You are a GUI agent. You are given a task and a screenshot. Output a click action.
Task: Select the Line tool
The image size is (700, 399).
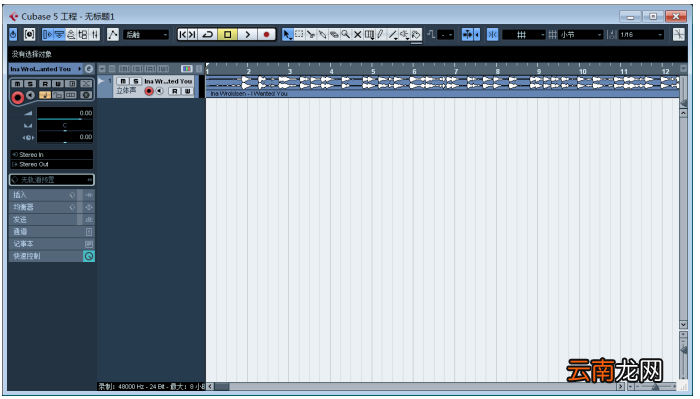coord(393,34)
